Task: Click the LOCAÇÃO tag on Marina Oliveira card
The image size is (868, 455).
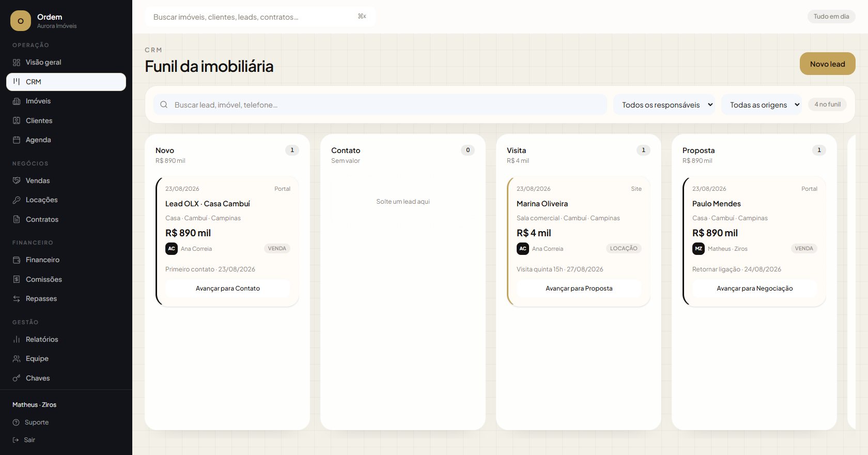Action: [624, 249]
